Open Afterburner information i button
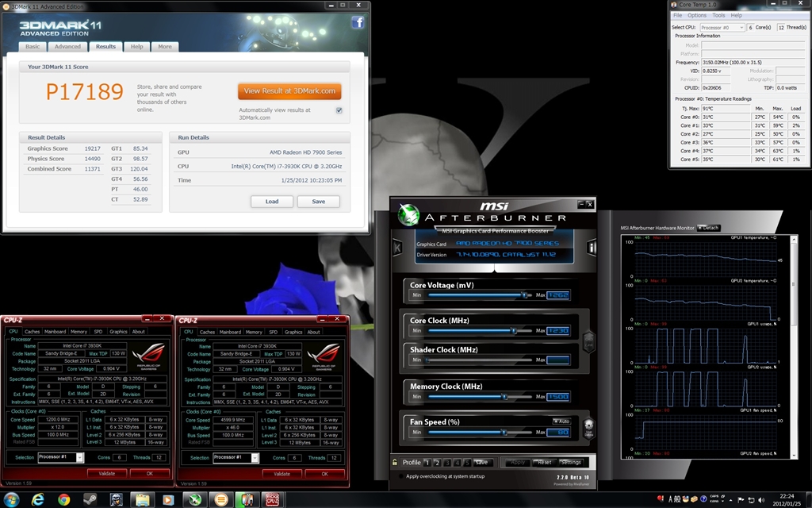This screenshot has width=812, height=508. (591, 248)
